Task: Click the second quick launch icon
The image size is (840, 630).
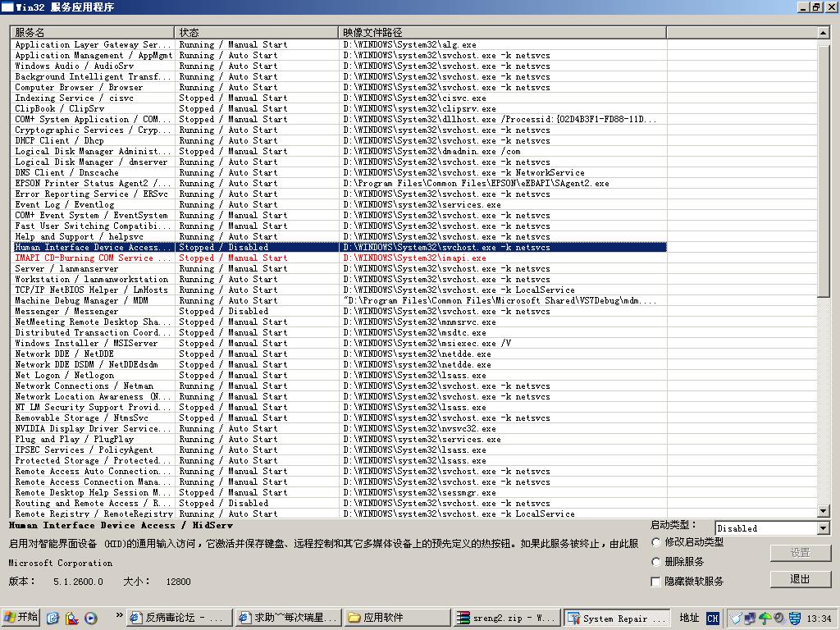Action: coord(72,618)
